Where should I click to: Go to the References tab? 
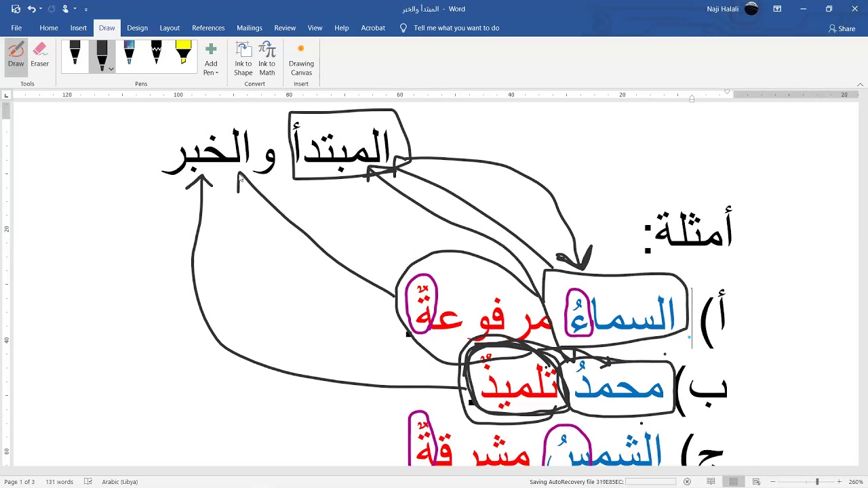208,28
